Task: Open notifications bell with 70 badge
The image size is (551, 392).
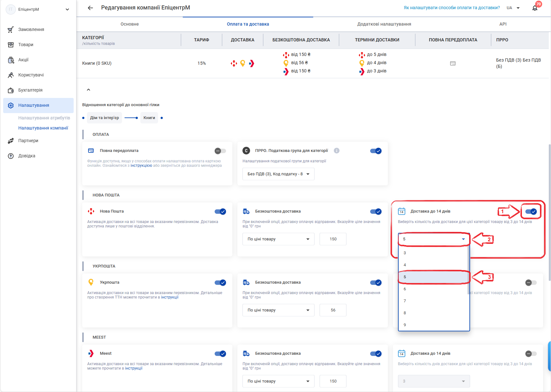Action: 535,8
